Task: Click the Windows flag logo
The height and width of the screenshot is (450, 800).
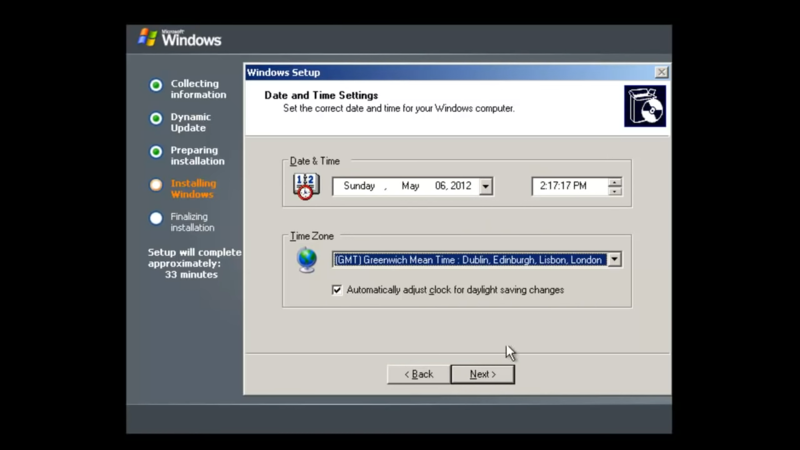Action: (x=147, y=37)
